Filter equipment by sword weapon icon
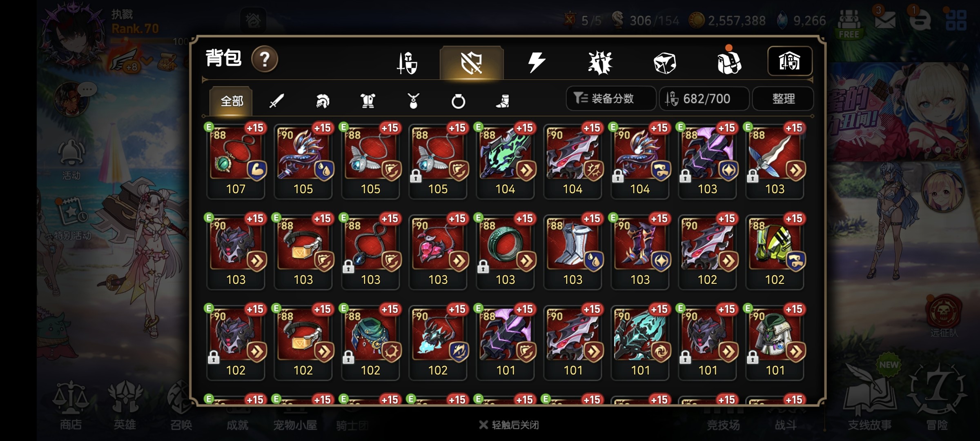The height and width of the screenshot is (441, 980). [276, 101]
